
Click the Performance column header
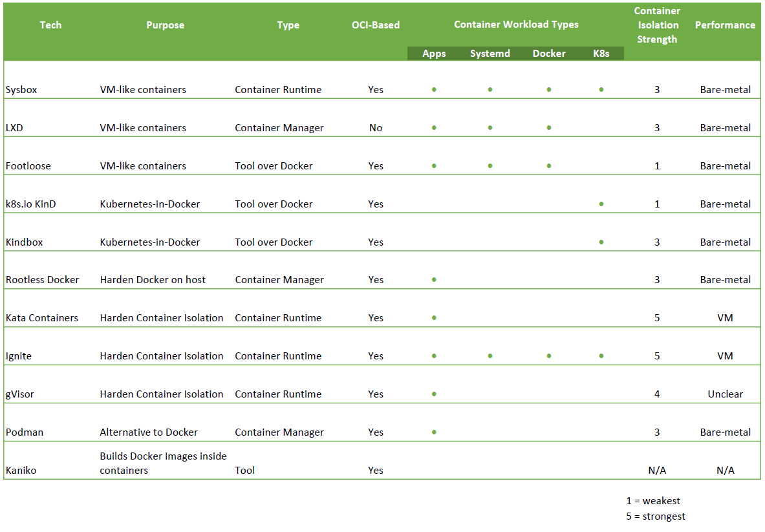(x=725, y=25)
